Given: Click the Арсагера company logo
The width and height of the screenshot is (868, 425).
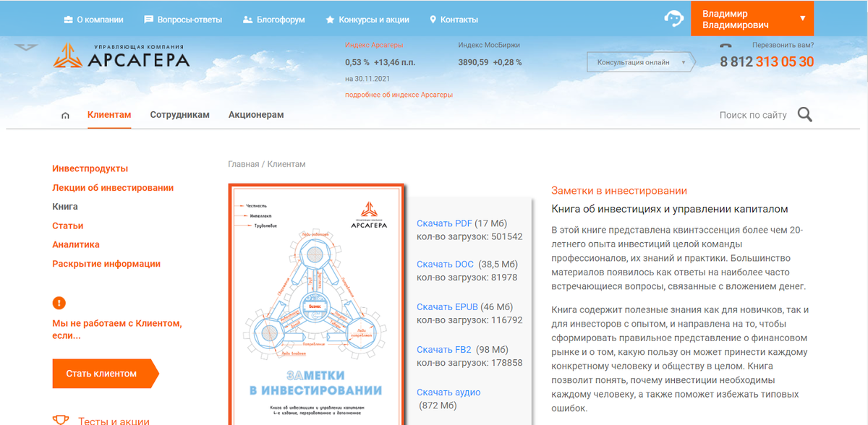Looking at the screenshot, I should [x=122, y=56].
